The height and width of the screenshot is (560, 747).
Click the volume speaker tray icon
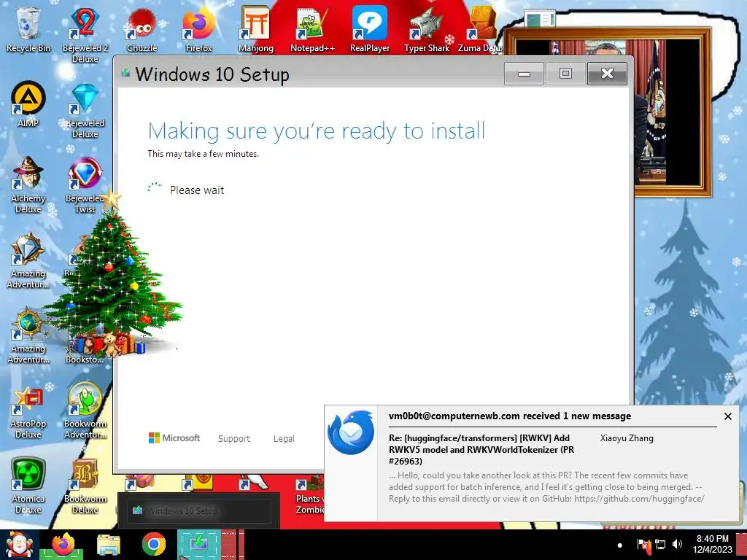pyautogui.click(x=677, y=544)
